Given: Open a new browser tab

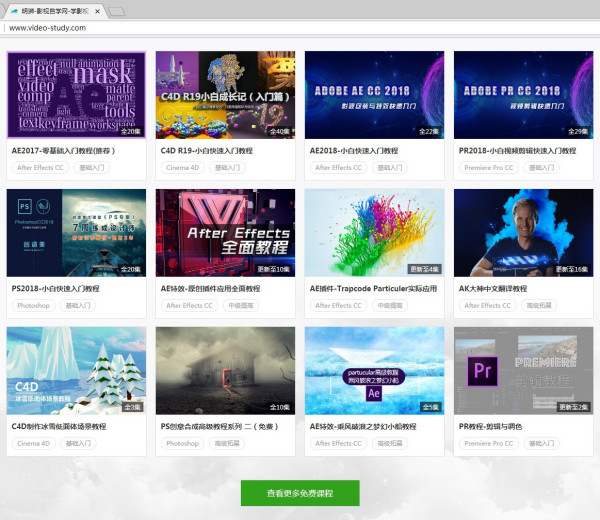Looking at the screenshot, I should pyautogui.click(x=117, y=12).
